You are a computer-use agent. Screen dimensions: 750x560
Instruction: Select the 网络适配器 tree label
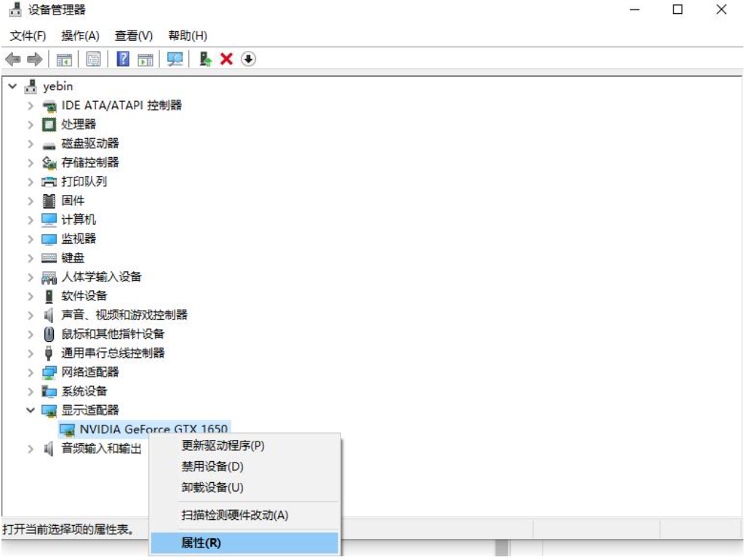[x=90, y=372]
